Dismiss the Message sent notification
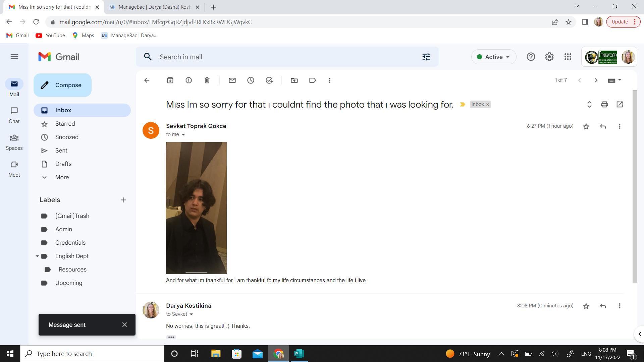The height and width of the screenshot is (362, 644). click(x=124, y=324)
